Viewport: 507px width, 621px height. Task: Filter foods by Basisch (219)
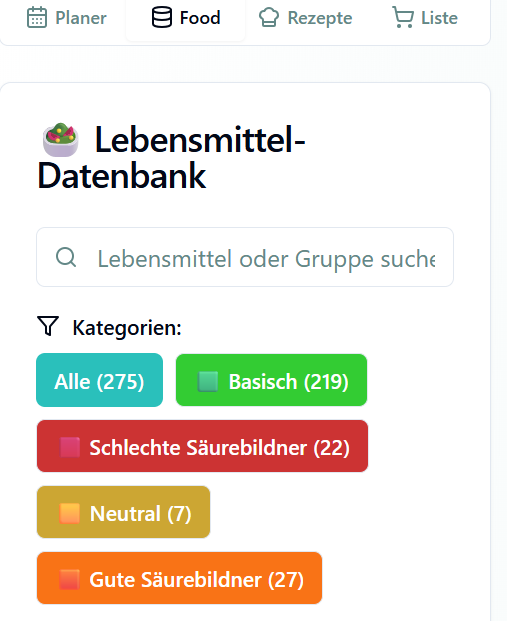pos(271,380)
